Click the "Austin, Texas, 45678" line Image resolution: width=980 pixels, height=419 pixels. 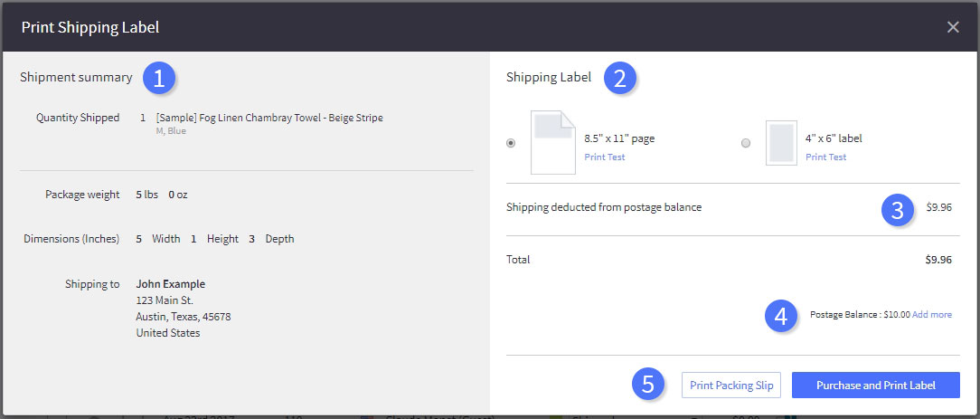(x=184, y=317)
